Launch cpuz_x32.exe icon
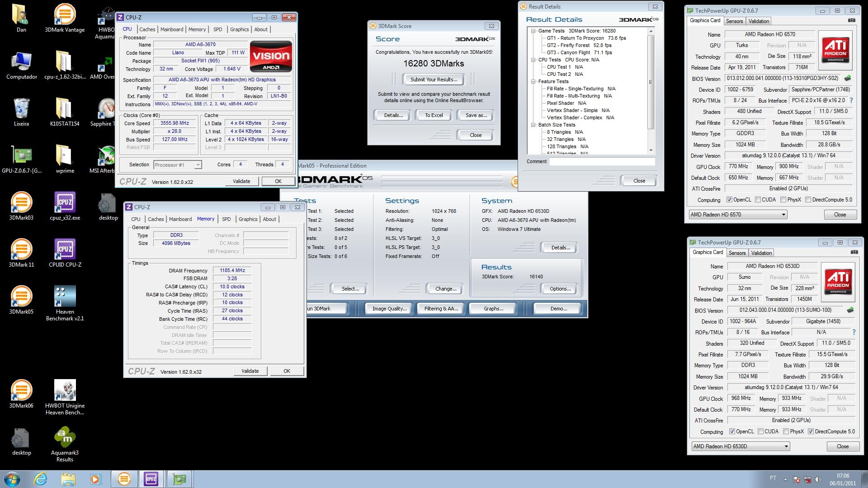Image resolution: width=868 pixels, height=488 pixels. pyautogui.click(x=65, y=206)
